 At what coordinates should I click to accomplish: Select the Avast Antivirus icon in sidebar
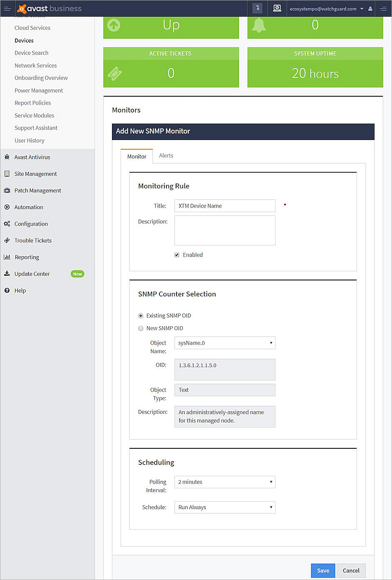[7, 157]
